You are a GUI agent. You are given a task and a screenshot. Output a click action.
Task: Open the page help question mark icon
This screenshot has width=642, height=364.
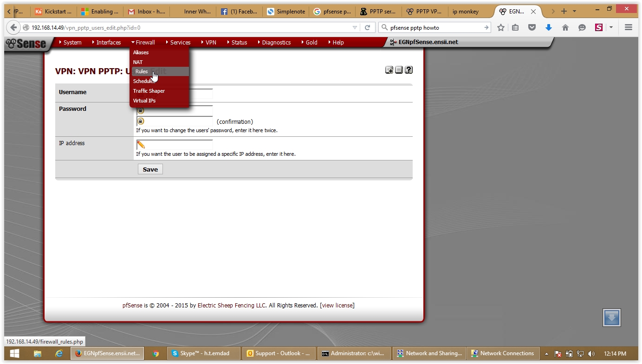tap(409, 70)
